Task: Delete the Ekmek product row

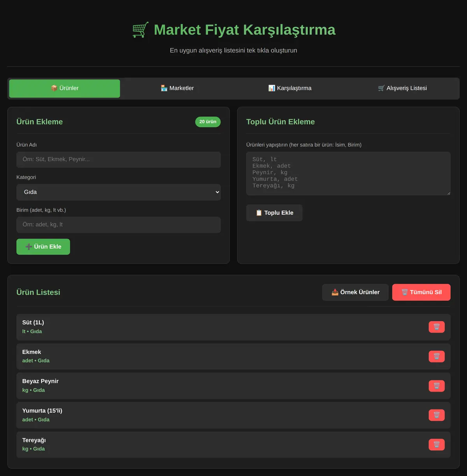Action: 437,357
